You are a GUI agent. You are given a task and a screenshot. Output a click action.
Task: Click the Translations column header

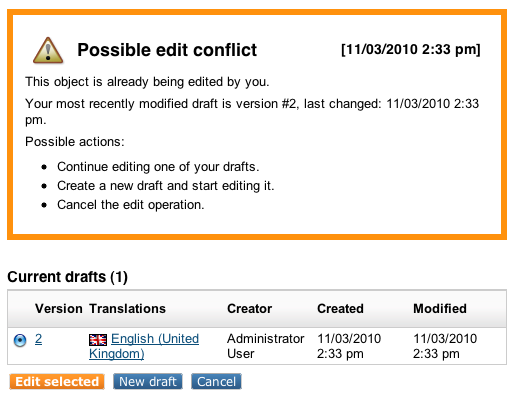click(127, 309)
